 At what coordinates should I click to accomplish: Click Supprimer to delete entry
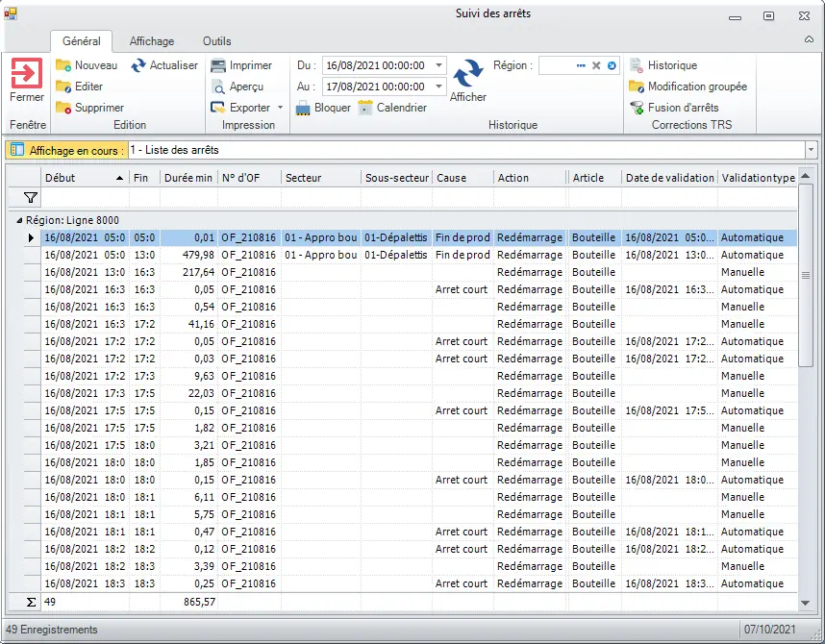point(89,108)
